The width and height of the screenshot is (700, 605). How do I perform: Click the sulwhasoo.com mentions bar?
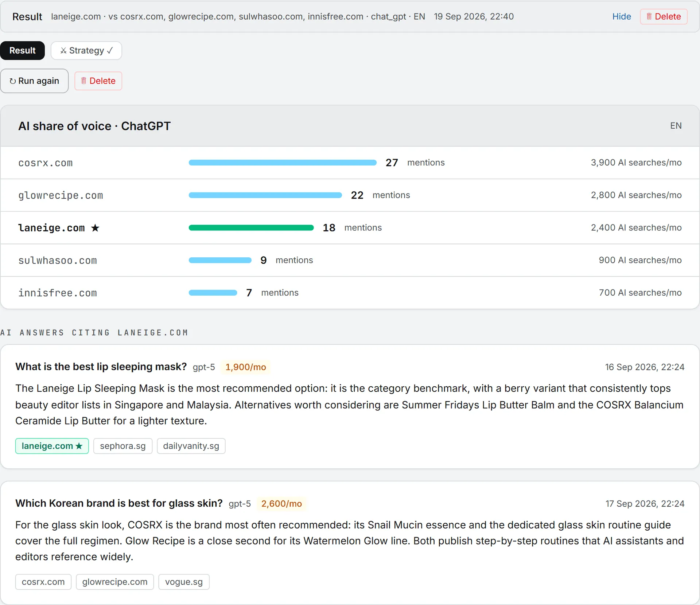pos(220,261)
